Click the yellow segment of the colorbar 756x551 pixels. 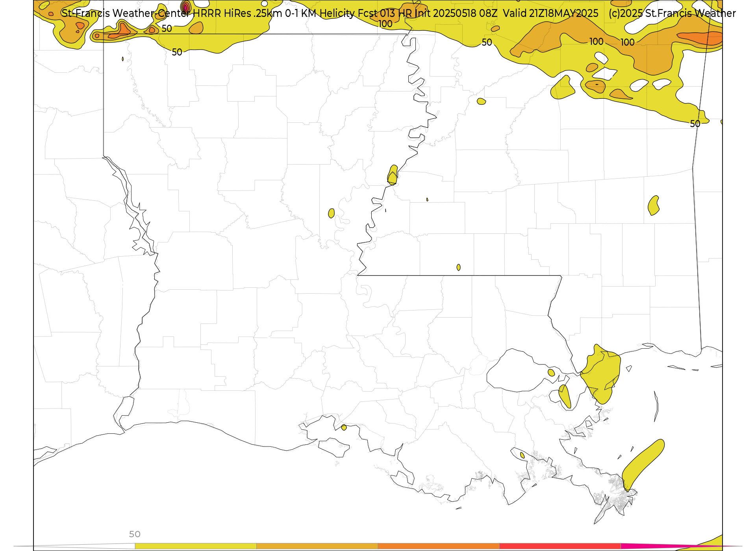point(196,546)
